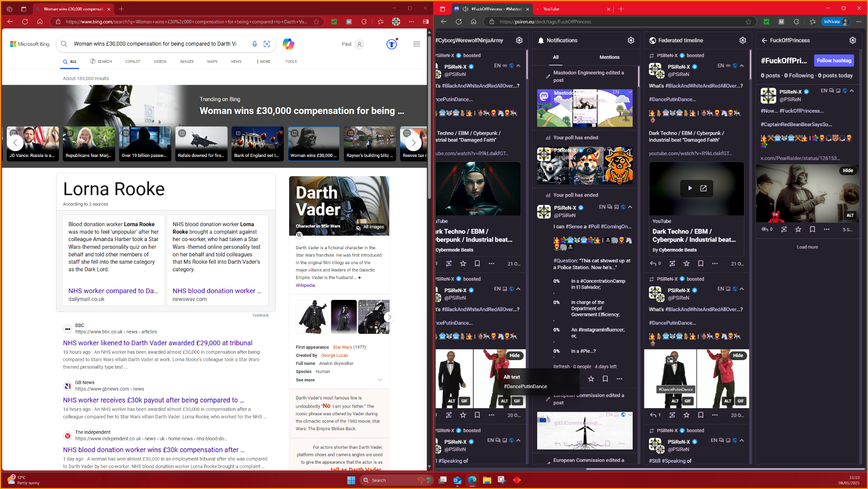Expand See more in Darth Vader card

339,380
